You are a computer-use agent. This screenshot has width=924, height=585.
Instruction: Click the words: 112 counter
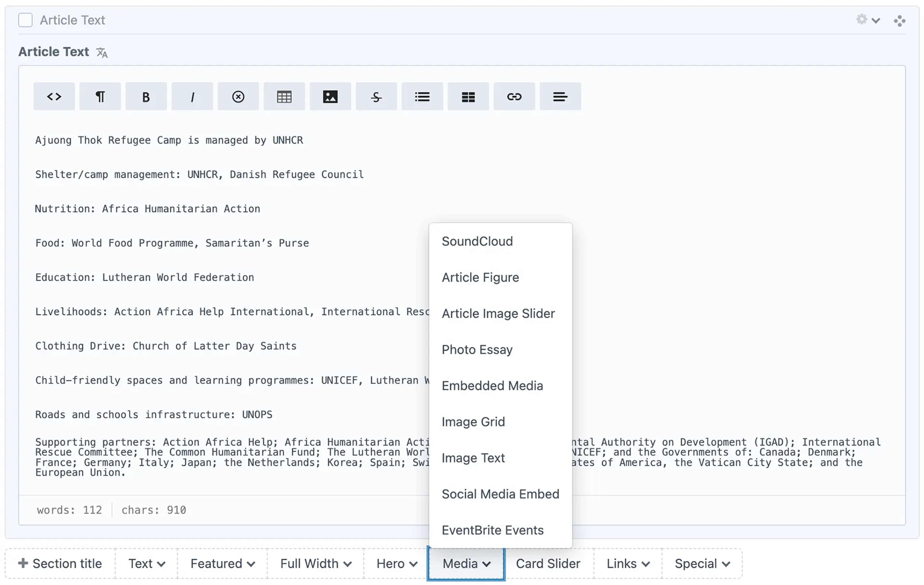[x=70, y=510]
